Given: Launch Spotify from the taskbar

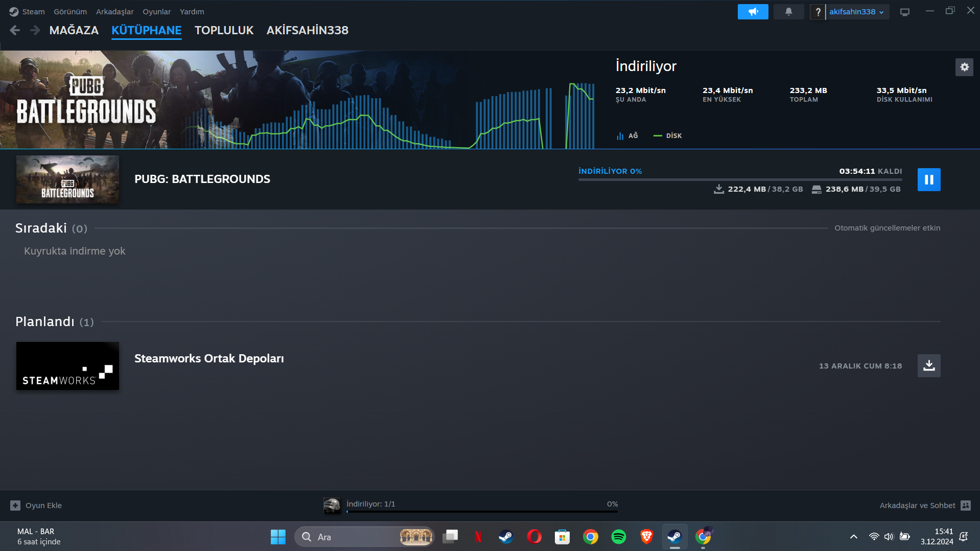Looking at the screenshot, I should 618,537.
